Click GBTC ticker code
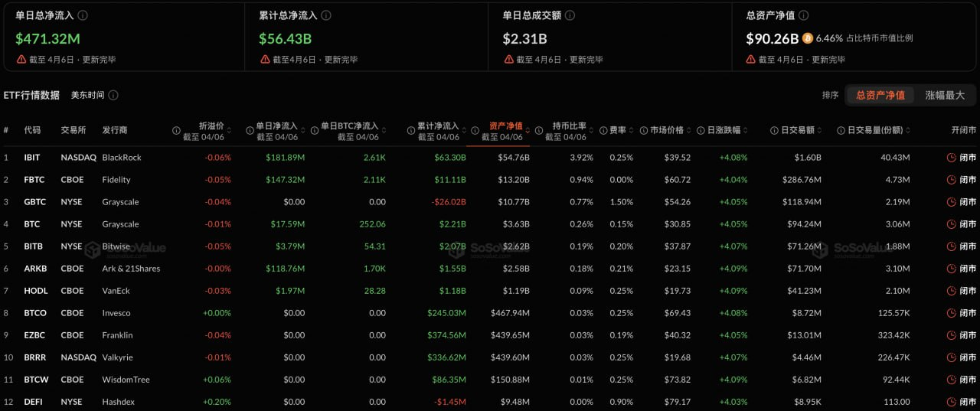Viewport: 980px width, 411px height. pos(34,202)
